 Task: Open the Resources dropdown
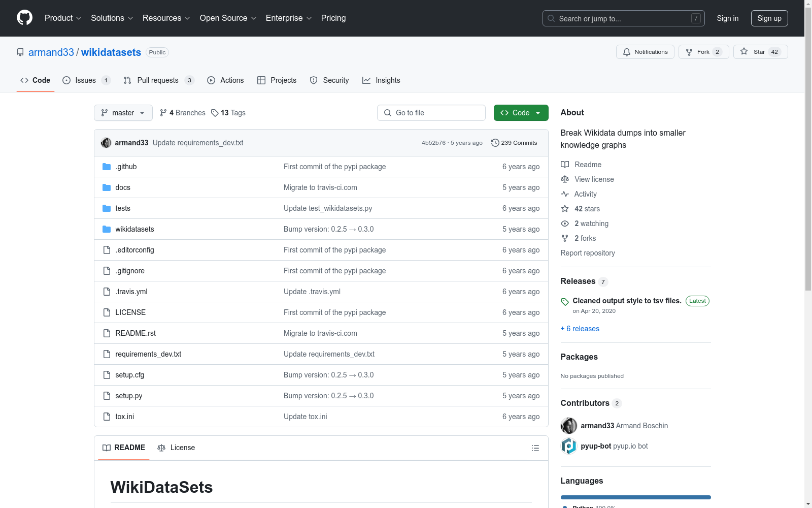166,18
